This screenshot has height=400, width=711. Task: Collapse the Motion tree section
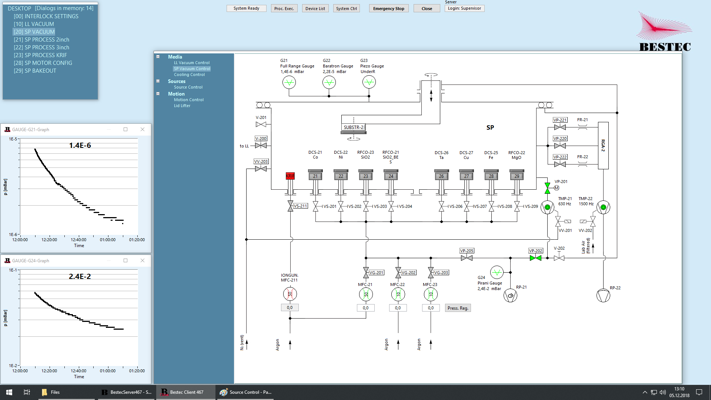click(158, 94)
